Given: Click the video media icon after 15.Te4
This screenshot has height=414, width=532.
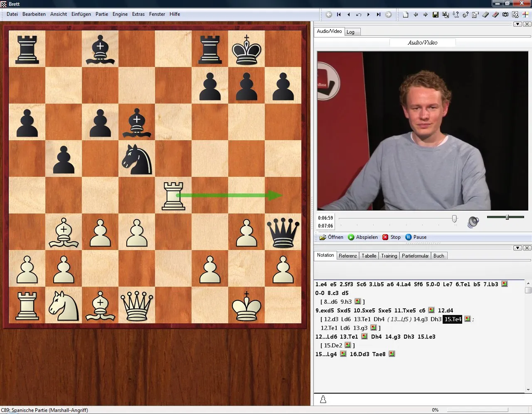Looking at the screenshot, I should click(x=468, y=319).
